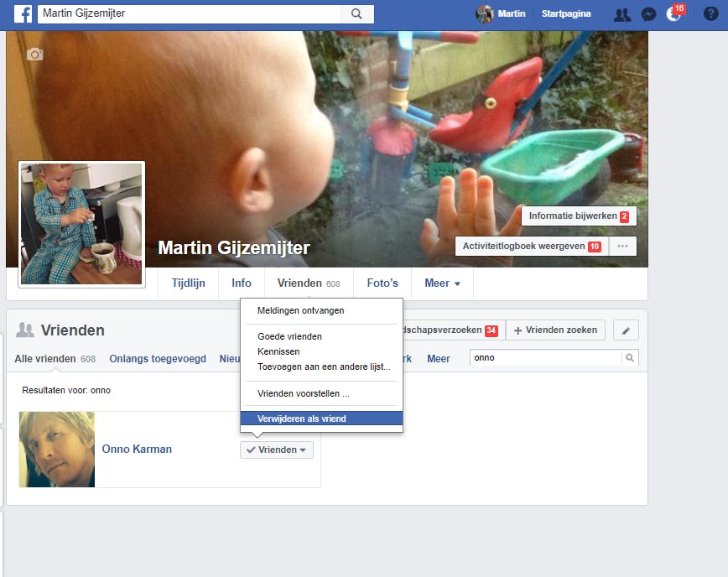Open Messenger messages icon
The width and height of the screenshot is (728, 577).
tap(648, 14)
